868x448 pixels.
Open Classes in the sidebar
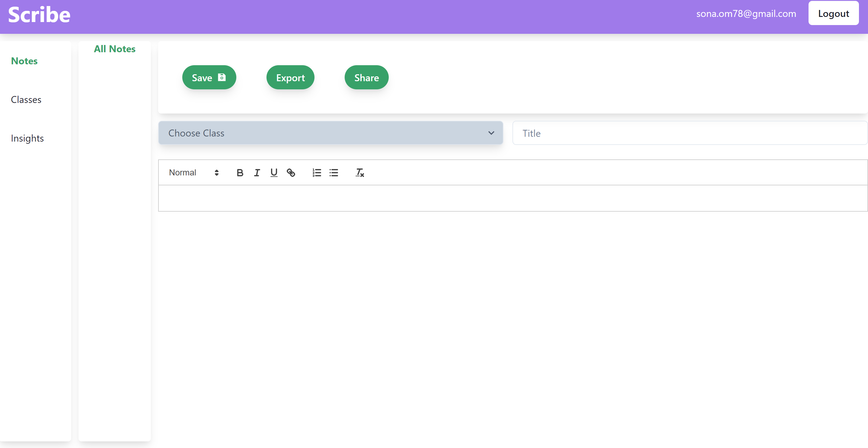[x=26, y=100]
